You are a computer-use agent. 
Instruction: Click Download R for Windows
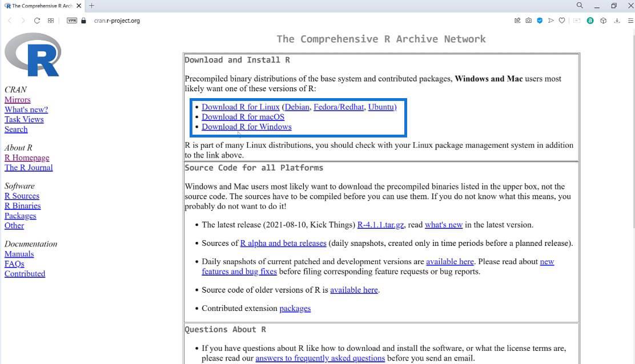coord(247,127)
